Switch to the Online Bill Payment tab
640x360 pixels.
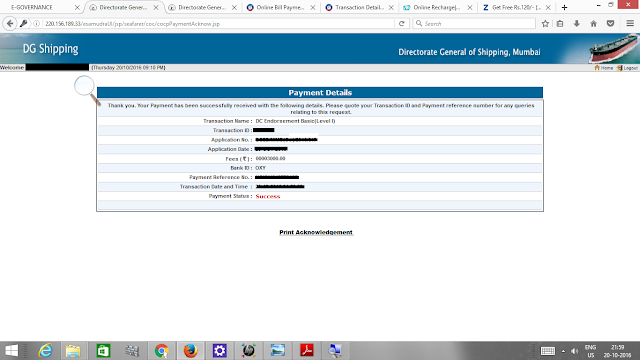coord(280,7)
